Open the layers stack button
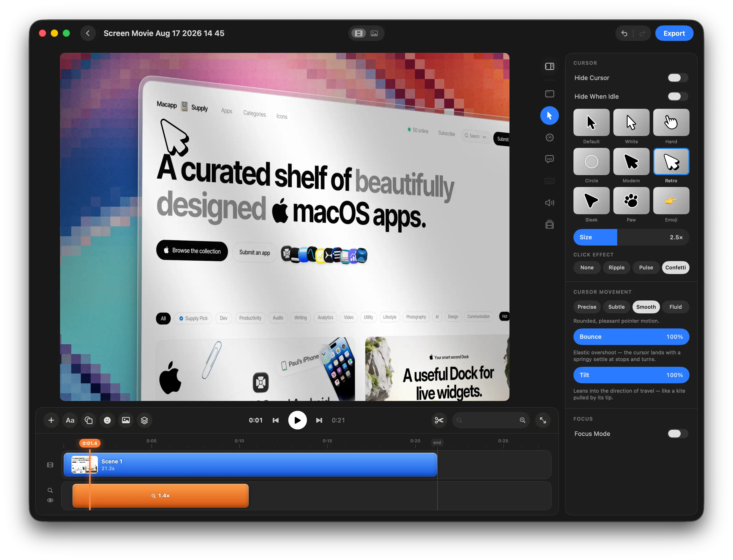The image size is (733, 560). (x=144, y=420)
